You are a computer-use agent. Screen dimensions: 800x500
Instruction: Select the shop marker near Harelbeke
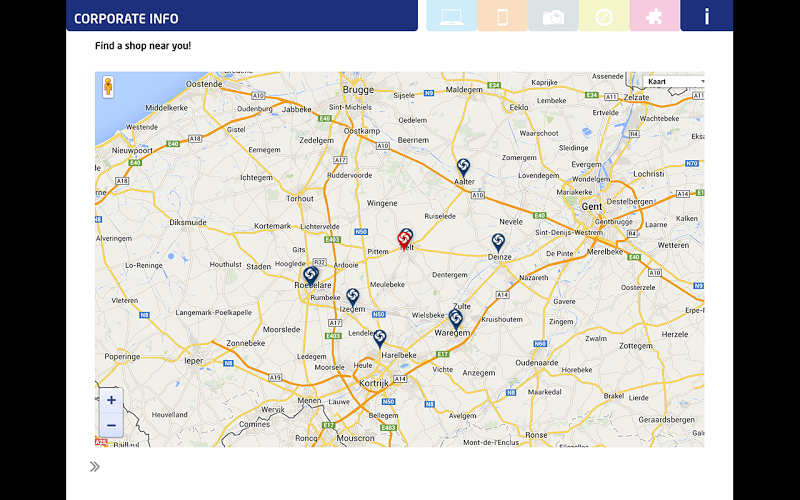tap(379, 339)
